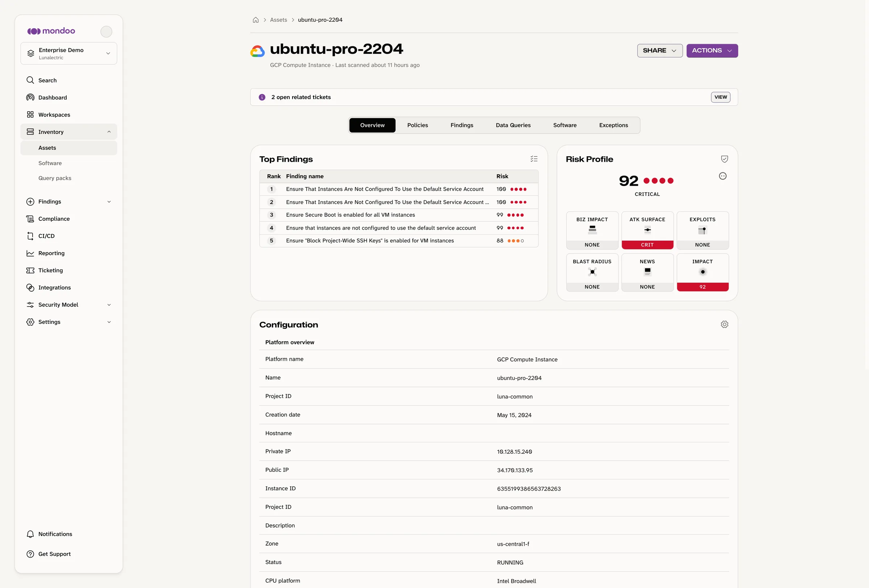Viewport: 869px width, 588px height.
Task: Click VIEW for related tickets
Action: click(720, 97)
